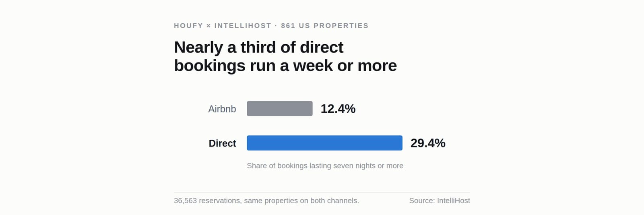Click 'same properties on both channels' footer phrase

coord(301,201)
